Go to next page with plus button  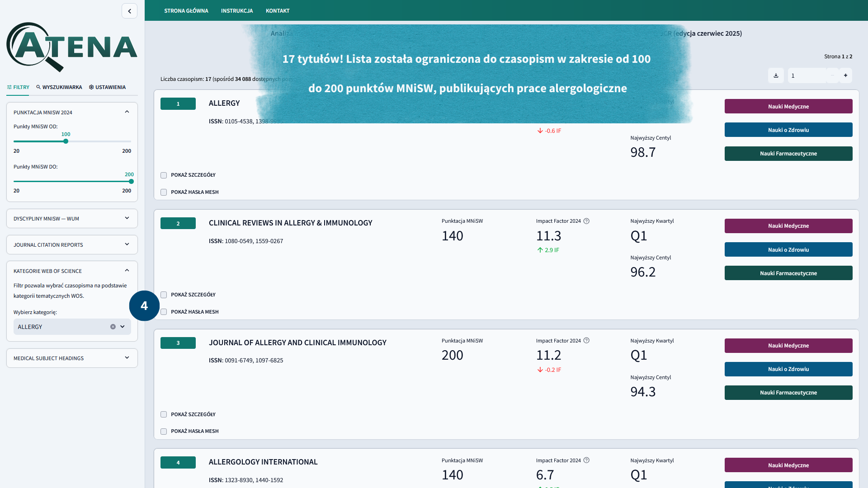(845, 75)
